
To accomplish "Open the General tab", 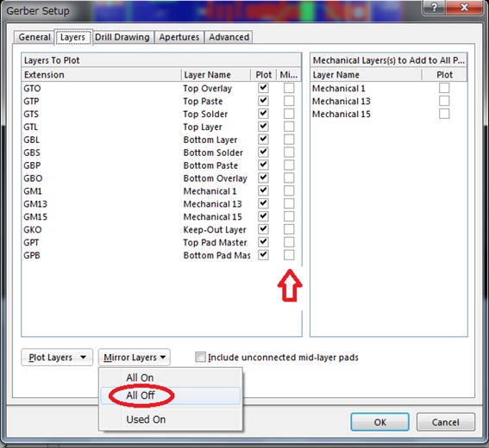I will pos(34,37).
